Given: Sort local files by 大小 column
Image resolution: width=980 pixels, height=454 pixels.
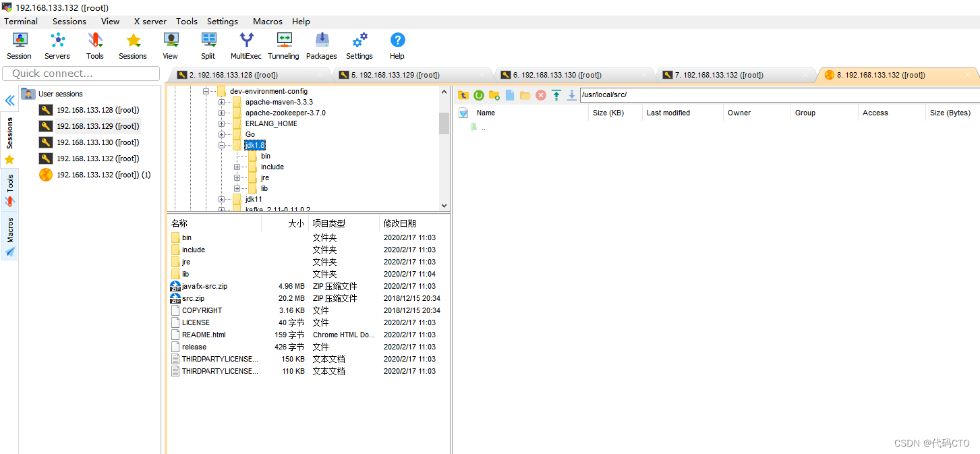Looking at the screenshot, I should click(285, 223).
